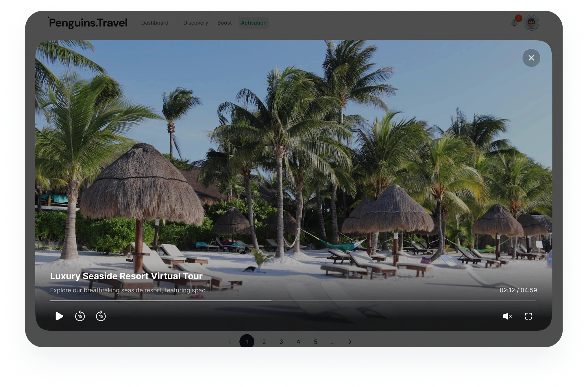Switch to the Boost tab
Screen dimensions: 588x387
click(224, 23)
